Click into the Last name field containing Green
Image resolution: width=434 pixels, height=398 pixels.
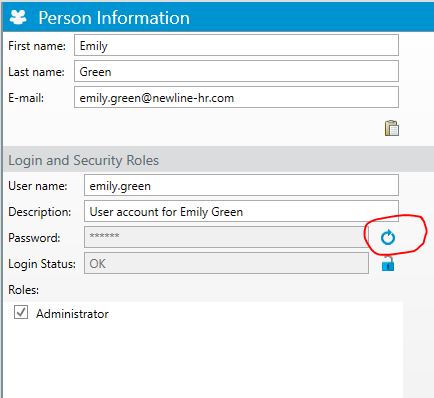pos(236,71)
